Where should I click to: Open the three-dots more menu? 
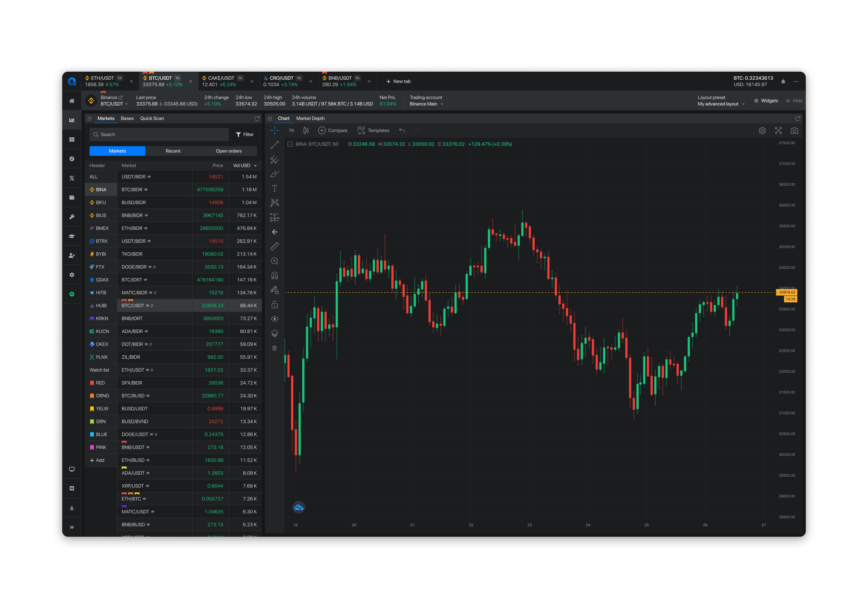click(x=796, y=81)
